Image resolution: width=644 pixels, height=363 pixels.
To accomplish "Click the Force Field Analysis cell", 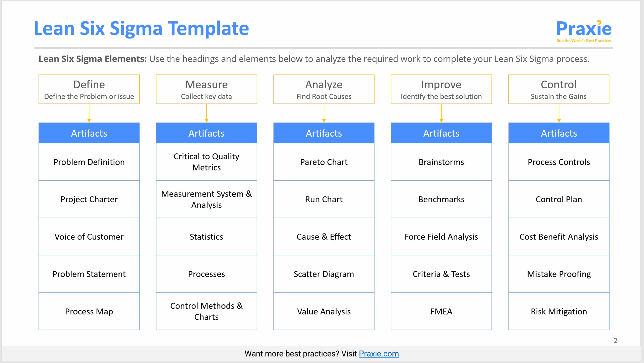I will 441,237.
